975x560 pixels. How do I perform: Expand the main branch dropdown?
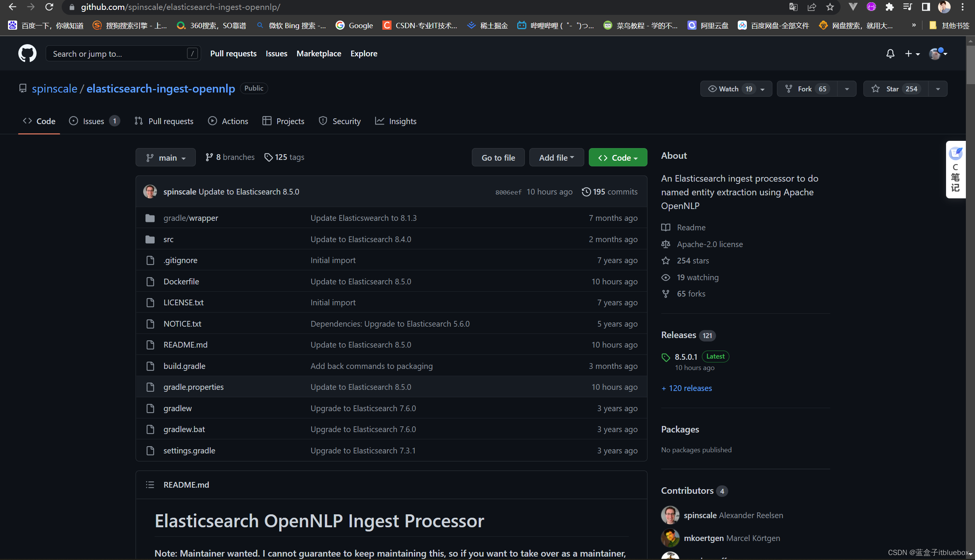coord(165,158)
